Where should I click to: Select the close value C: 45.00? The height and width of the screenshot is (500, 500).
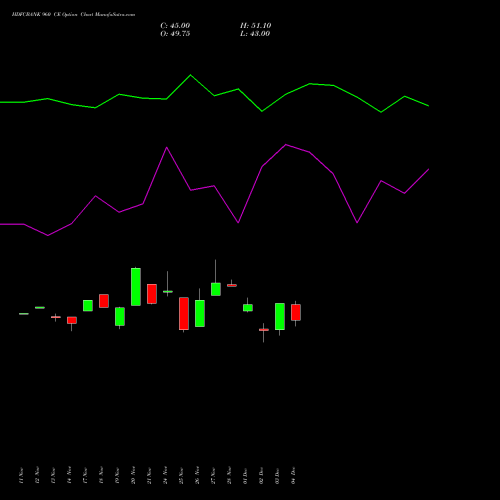175,26
